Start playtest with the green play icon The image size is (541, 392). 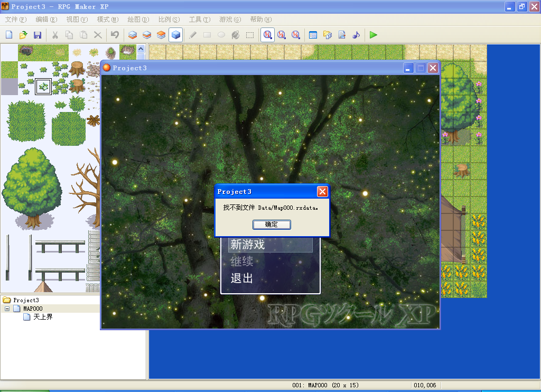coord(374,35)
